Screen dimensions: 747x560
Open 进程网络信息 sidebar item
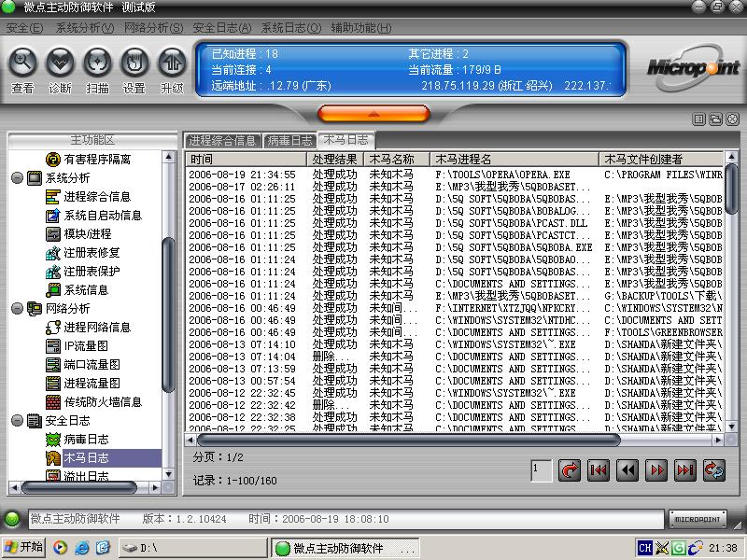tap(88, 328)
